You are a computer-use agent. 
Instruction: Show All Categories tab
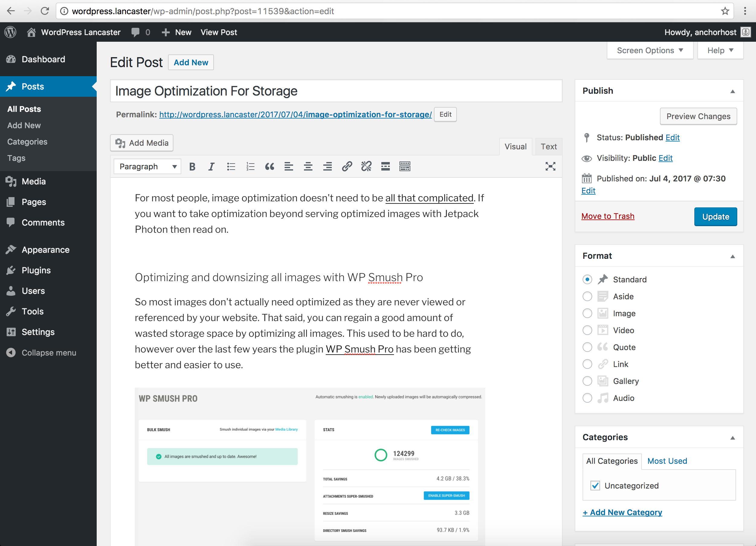[612, 461]
